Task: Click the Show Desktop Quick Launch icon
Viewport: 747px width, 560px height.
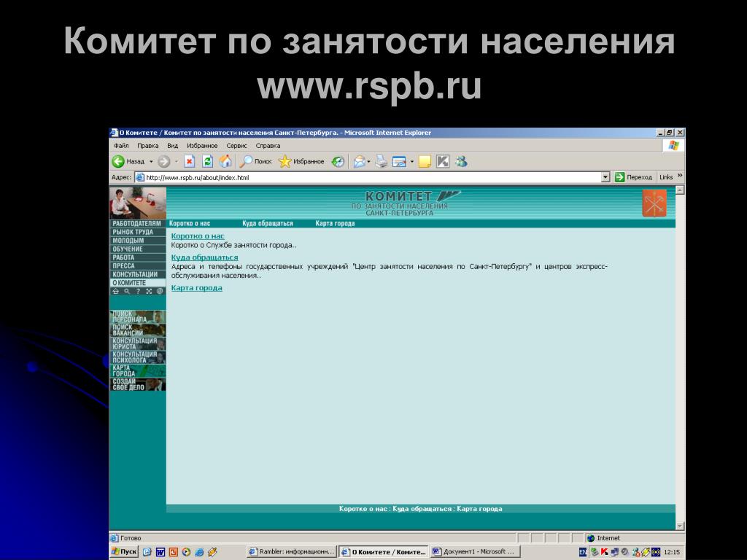Action: click(147, 552)
